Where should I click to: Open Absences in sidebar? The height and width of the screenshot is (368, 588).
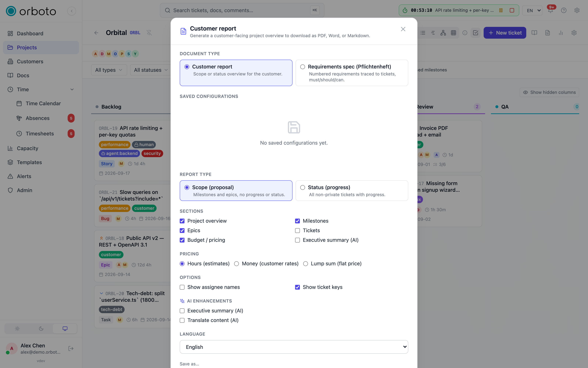coord(45,118)
